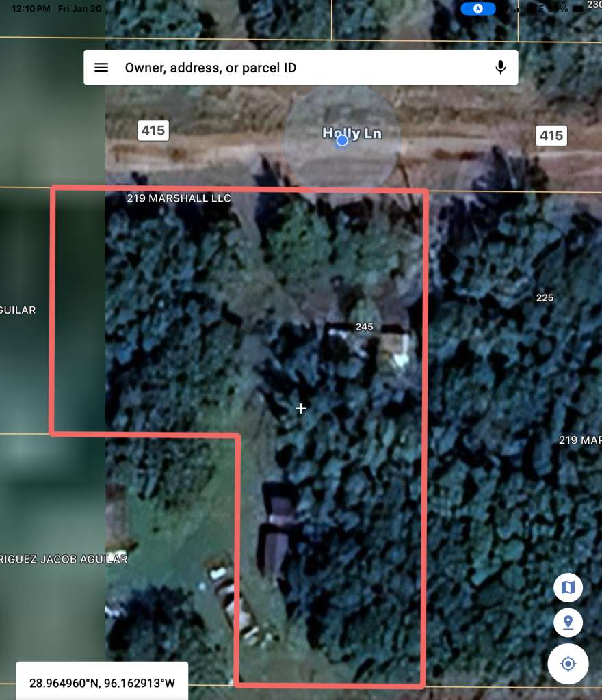Select the RIGUEZ JACOB AGUILAR parcel label

pos(64,559)
